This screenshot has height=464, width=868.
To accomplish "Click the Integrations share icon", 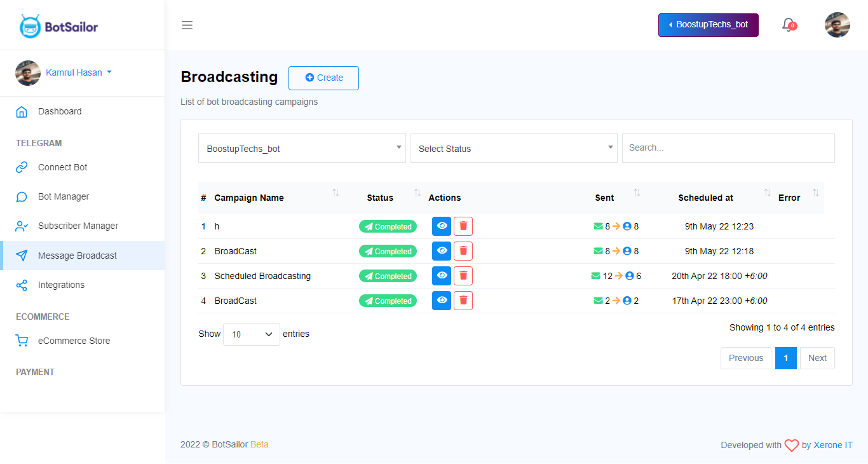I will tap(22, 285).
